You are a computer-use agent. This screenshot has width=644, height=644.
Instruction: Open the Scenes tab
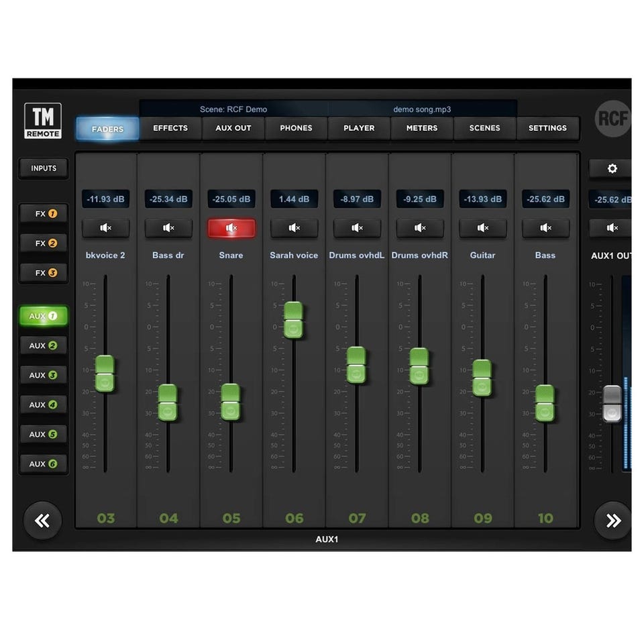pyautogui.click(x=484, y=128)
